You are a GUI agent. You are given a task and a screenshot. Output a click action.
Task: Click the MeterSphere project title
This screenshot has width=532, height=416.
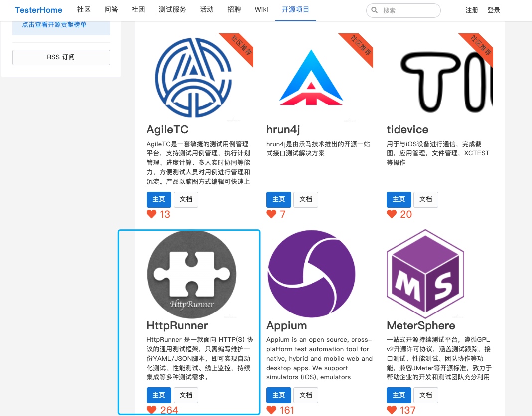pyautogui.click(x=421, y=325)
